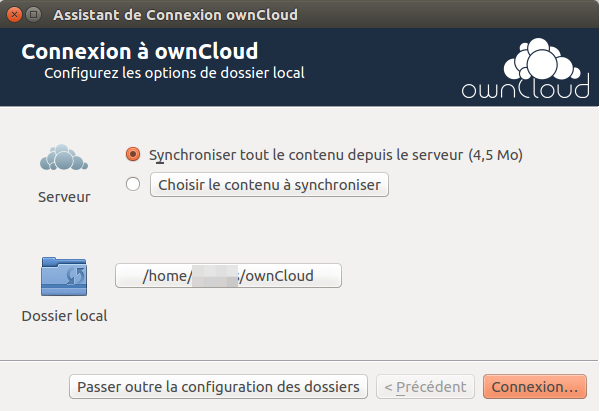
Task: Click the orange Connexion... button
Action: 534,386
